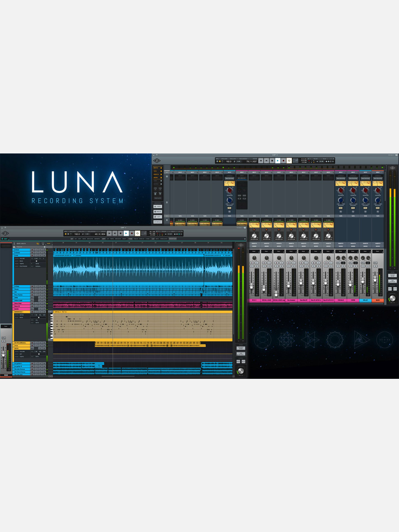Open Read automation dropdown on DELAY strip
The image size is (399, 532).
365,251
